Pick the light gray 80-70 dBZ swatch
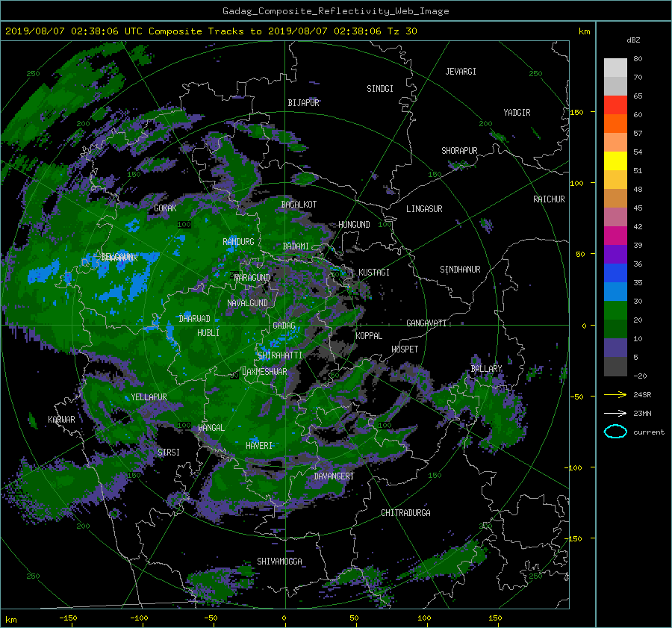Viewport: 672px width, 628px height. [615, 67]
